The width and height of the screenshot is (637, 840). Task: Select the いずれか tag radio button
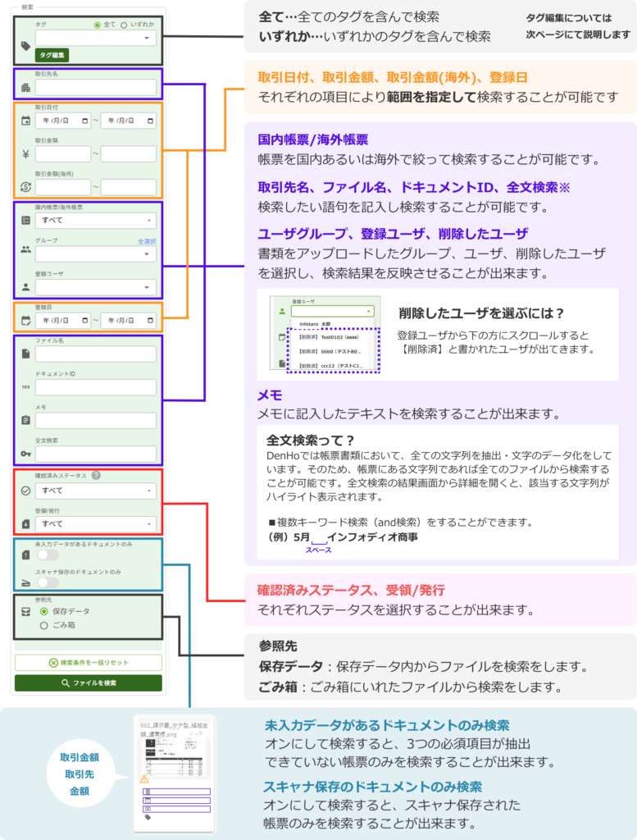tap(125, 25)
